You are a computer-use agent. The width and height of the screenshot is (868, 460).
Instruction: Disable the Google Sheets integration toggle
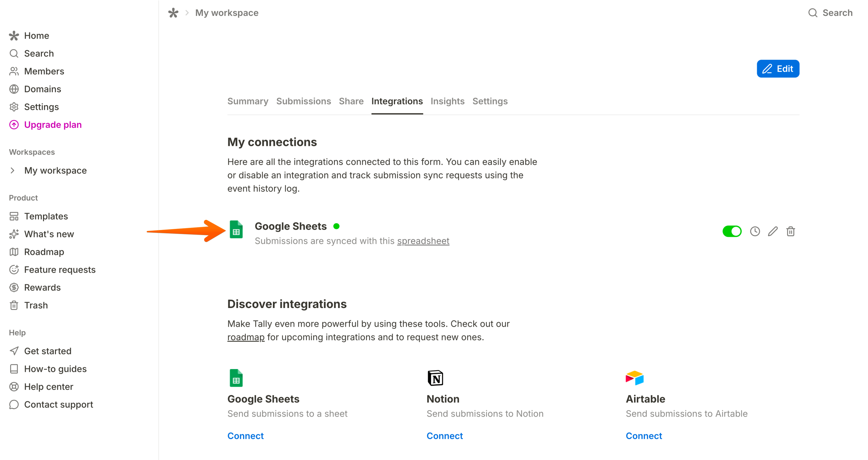tap(732, 232)
